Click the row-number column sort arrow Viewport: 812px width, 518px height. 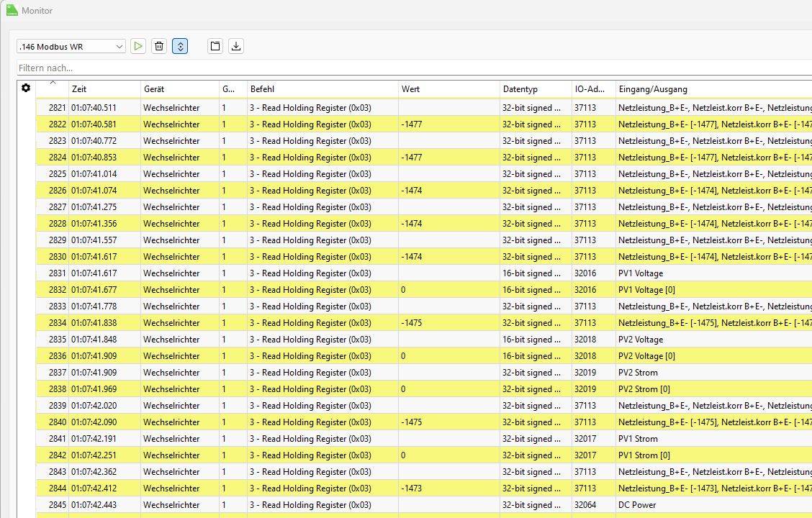tap(53, 83)
